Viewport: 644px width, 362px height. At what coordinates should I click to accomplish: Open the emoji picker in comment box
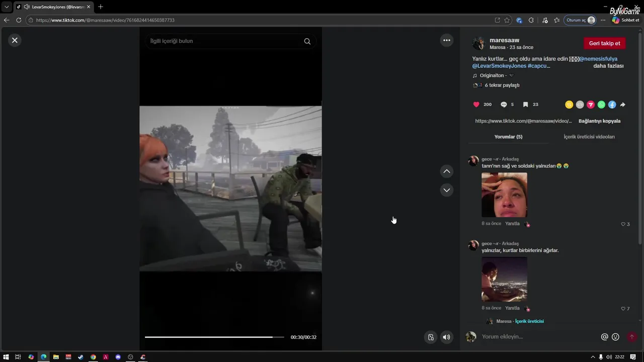click(x=615, y=337)
